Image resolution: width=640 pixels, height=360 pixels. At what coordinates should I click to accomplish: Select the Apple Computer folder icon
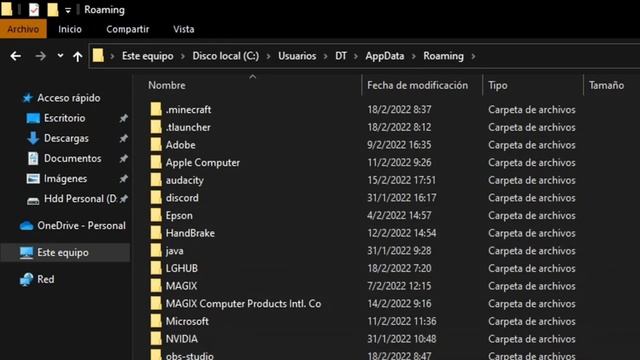[x=156, y=162]
